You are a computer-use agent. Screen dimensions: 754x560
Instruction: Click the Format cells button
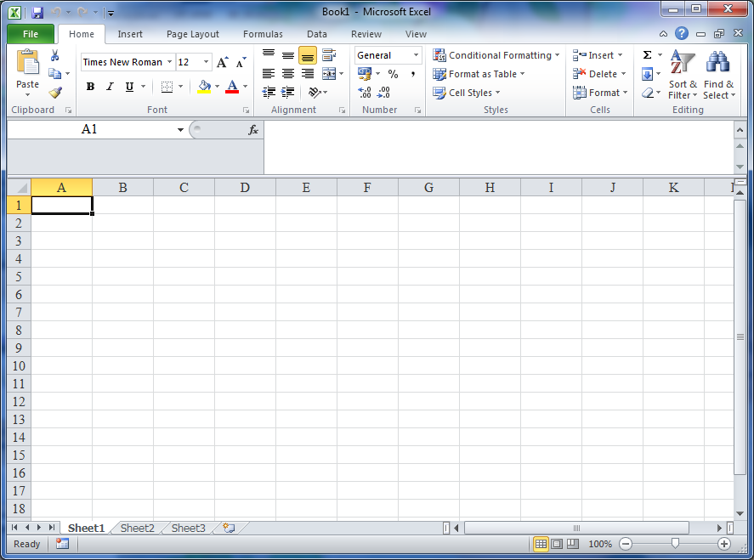[x=601, y=93]
